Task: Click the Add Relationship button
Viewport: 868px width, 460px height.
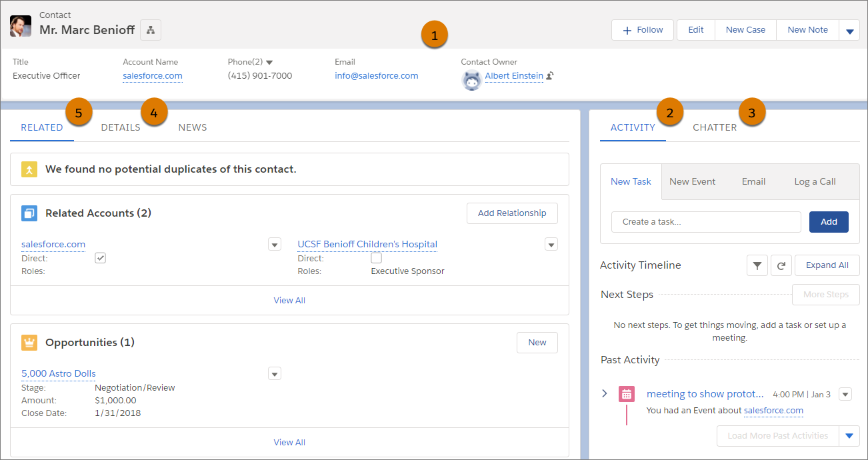Action: (x=512, y=213)
